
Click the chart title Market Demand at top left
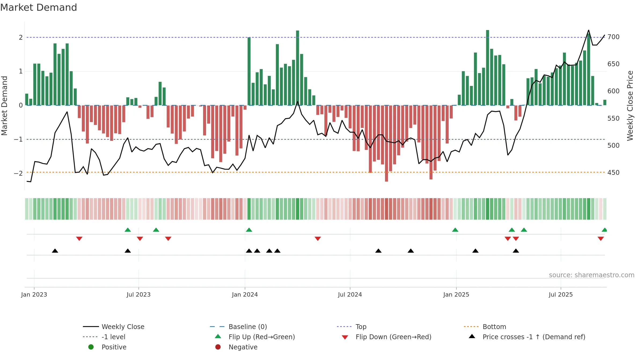coord(39,8)
